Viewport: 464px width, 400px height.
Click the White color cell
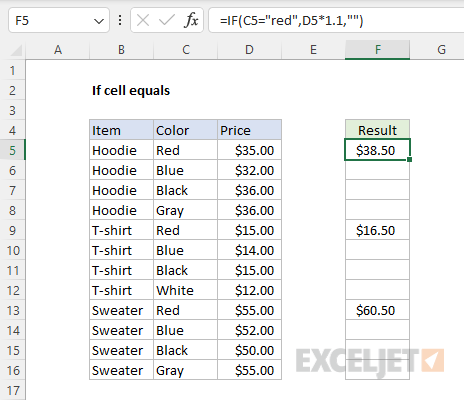coord(185,290)
